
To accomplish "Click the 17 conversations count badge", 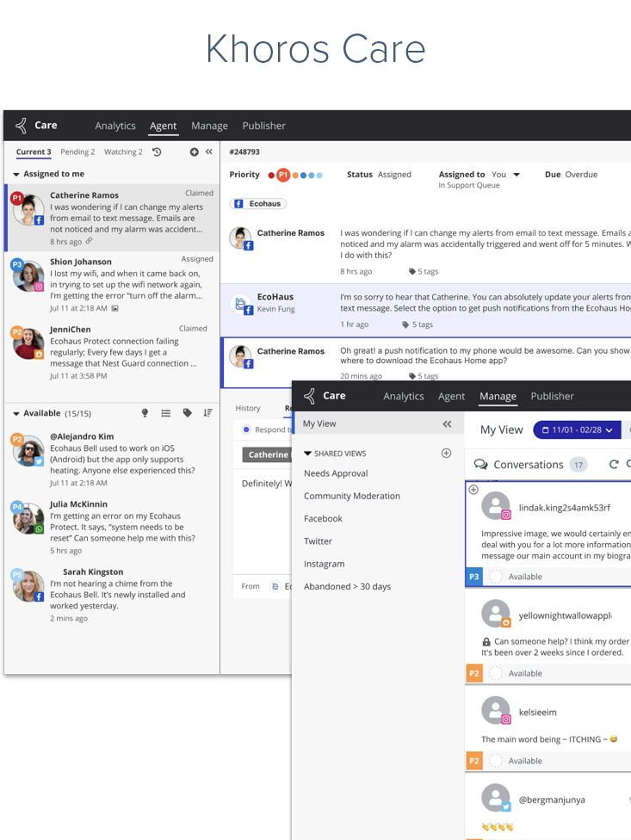I will (x=578, y=465).
